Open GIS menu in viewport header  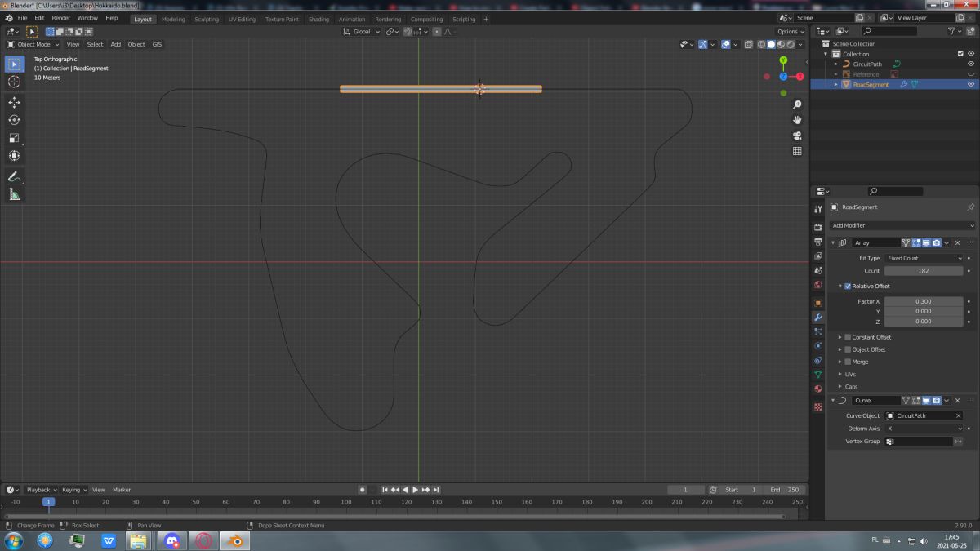tap(157, 44)
